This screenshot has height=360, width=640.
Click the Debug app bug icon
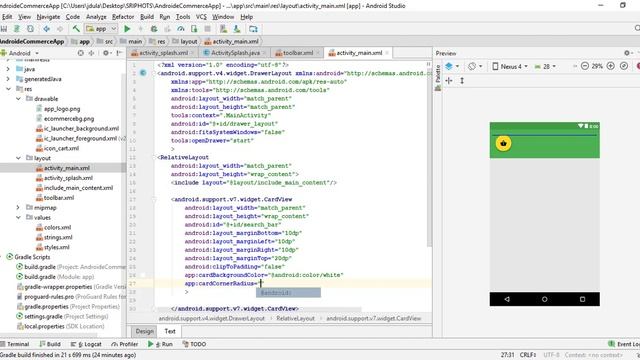coord(154,29)
